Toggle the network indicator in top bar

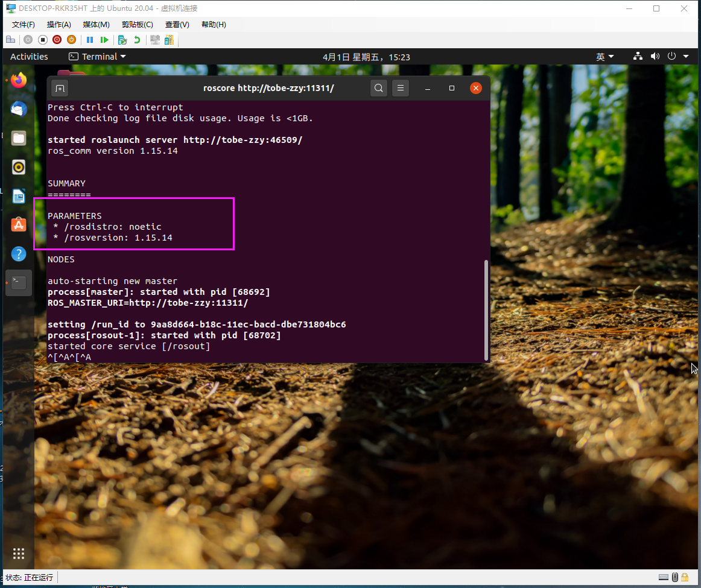pos(638,56)
